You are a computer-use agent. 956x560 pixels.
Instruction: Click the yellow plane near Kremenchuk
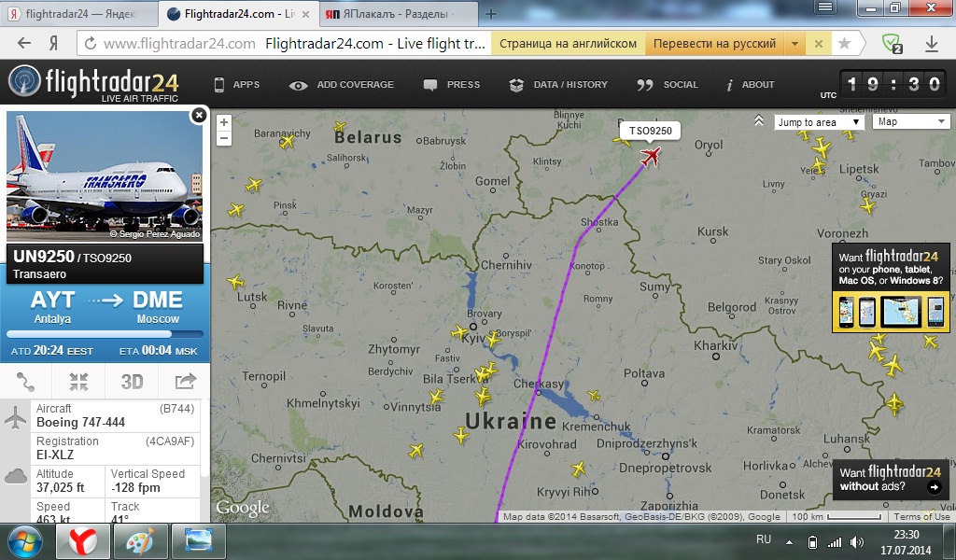(593, 396)
